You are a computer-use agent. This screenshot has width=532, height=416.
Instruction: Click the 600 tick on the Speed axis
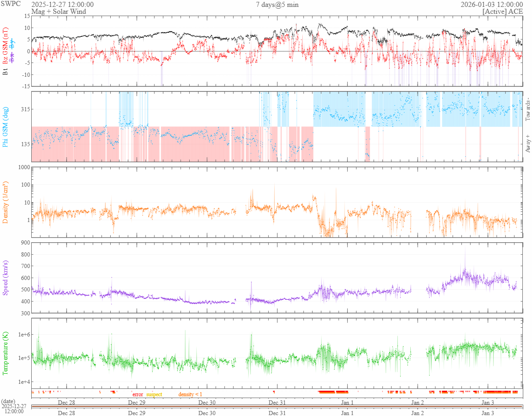tap(26, 278)
